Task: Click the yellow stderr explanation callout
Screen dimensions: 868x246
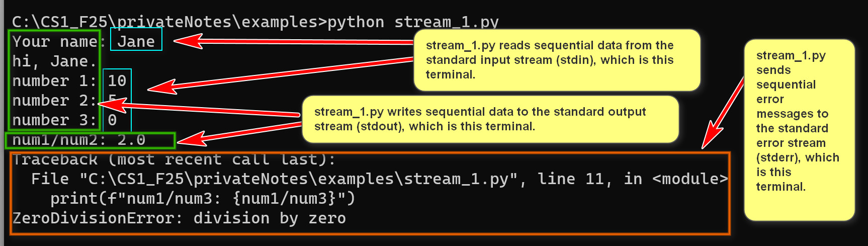Action: tap(799, 130)
